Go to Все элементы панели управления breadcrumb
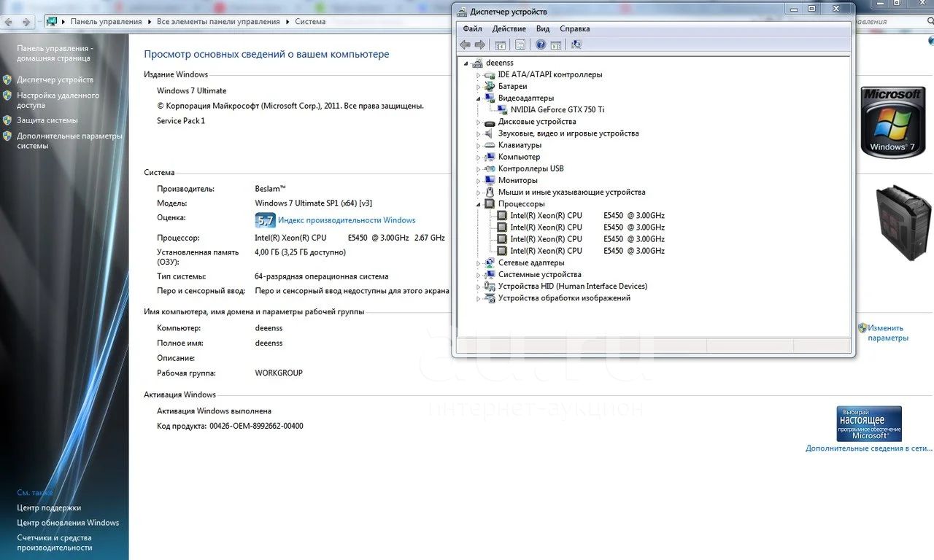This screenshot has height=560, width=934. (218, 22)
